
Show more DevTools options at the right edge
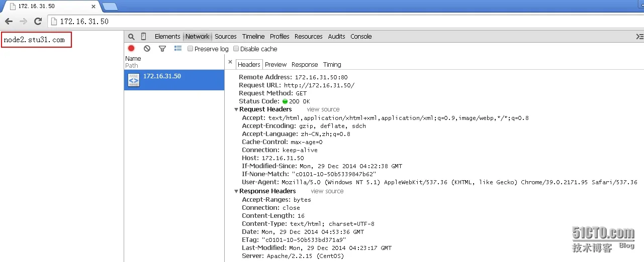(x=639, y=37)
